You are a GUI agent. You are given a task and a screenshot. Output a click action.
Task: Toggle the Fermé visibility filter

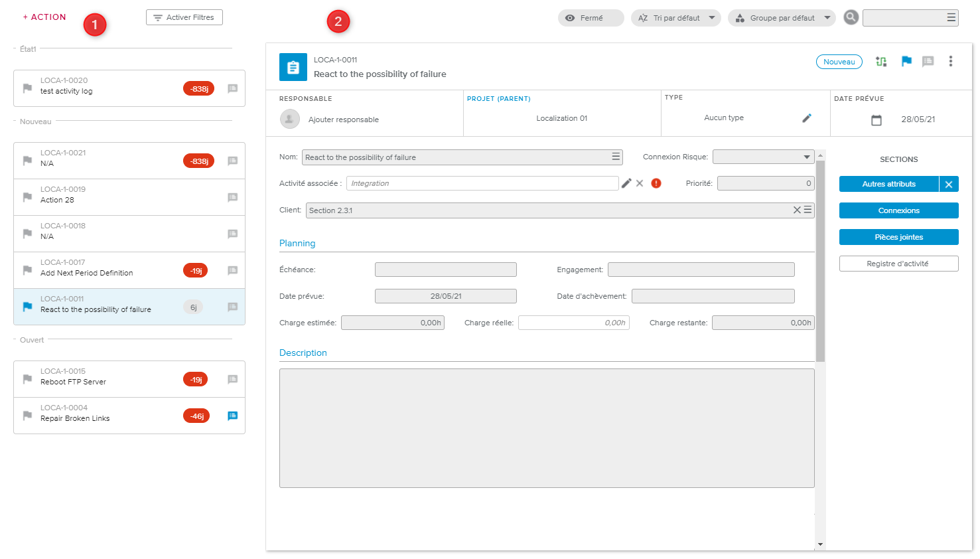pyautogui.click(x=591, y=18)
